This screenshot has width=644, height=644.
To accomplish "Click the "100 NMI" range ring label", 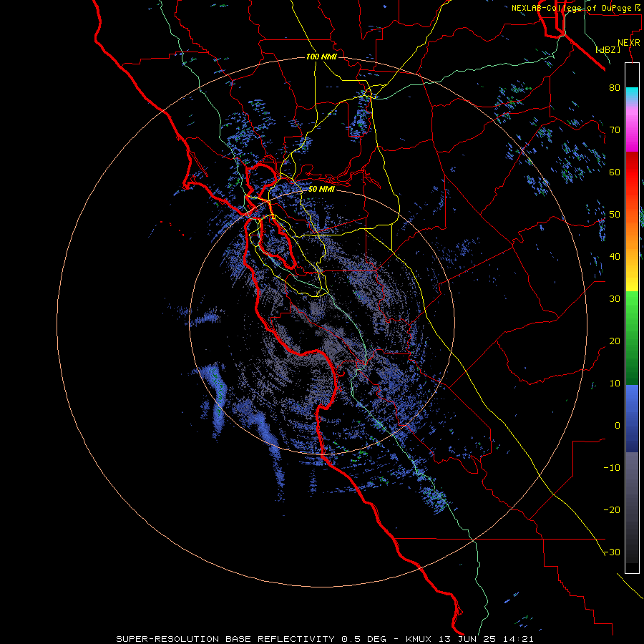I will point(321,57).
